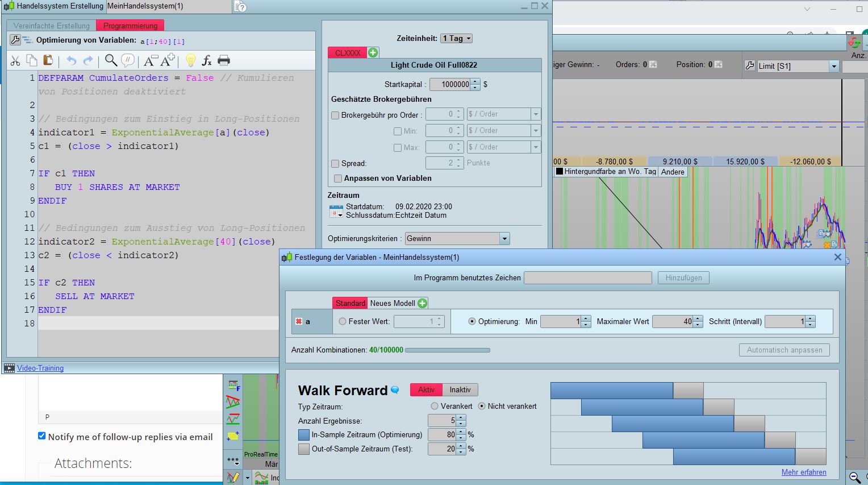Click the Andere button on chart
Viewport: 868px width, 485px height.
click(x=673, y=172)
